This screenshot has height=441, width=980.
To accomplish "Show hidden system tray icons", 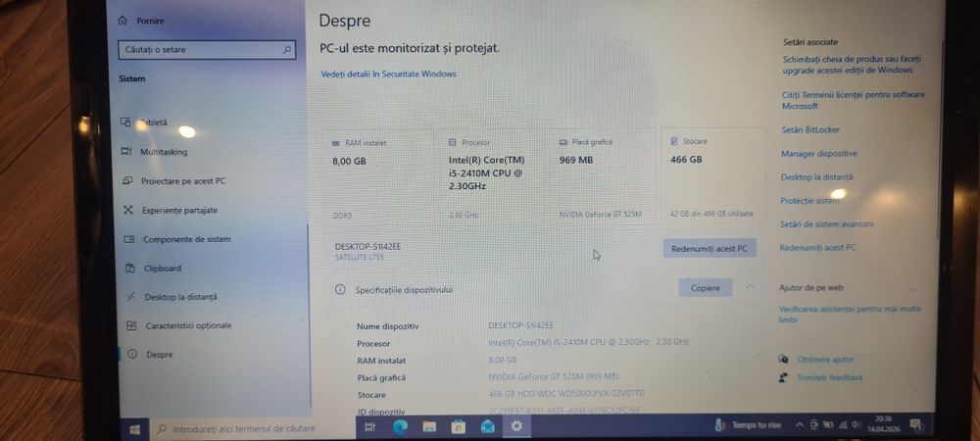I will tap(800, 424).
